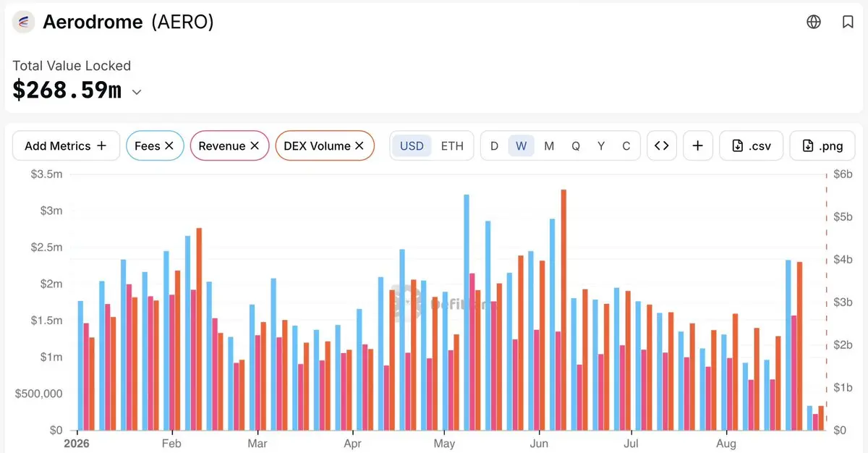
Task: Download chart image as .png
Action: coord(822,145)
